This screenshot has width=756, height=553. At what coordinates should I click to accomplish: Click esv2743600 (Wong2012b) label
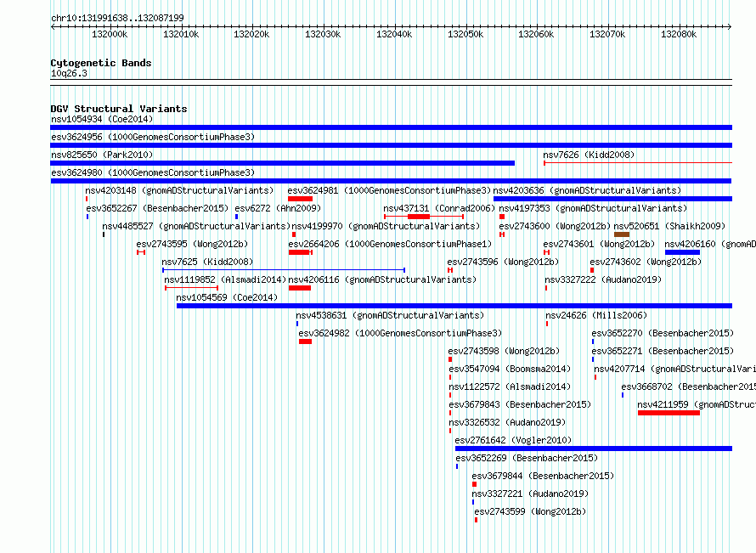[x=555, y=226]
